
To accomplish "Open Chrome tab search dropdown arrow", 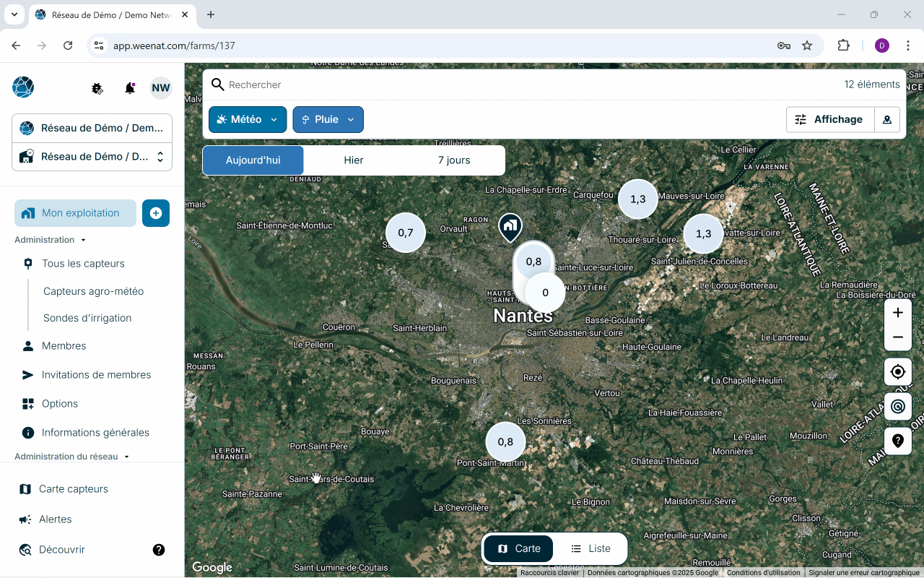I will (x=14, y=14).
